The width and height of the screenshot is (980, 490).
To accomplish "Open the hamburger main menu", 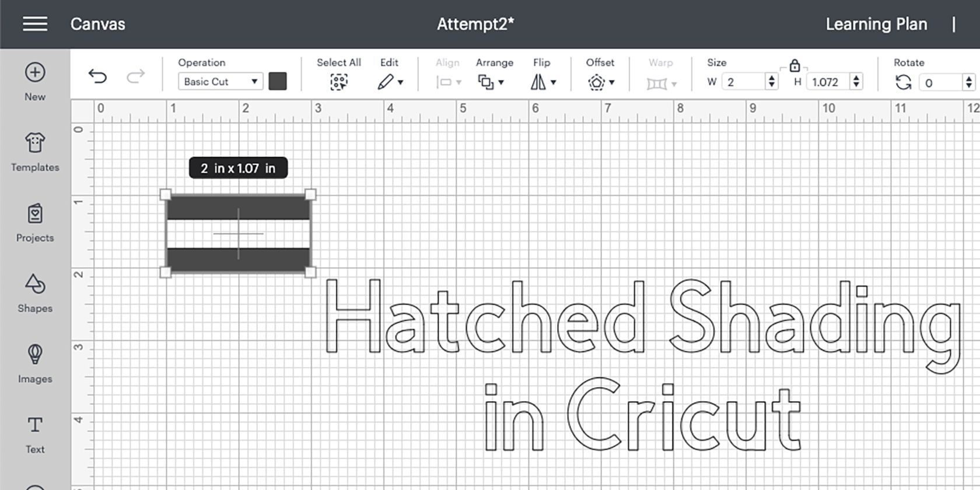I will coord(35,24).
